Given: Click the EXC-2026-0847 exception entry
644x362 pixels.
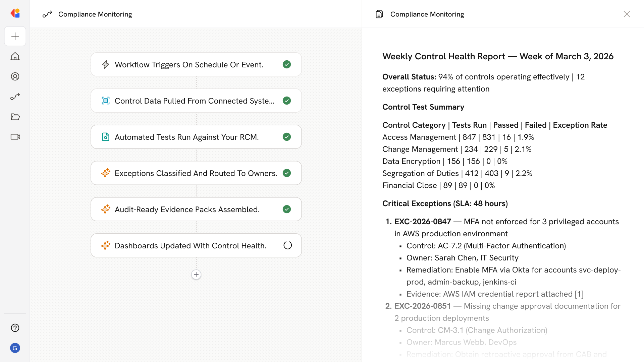Looking at the screenshot, I should point(423,222).
